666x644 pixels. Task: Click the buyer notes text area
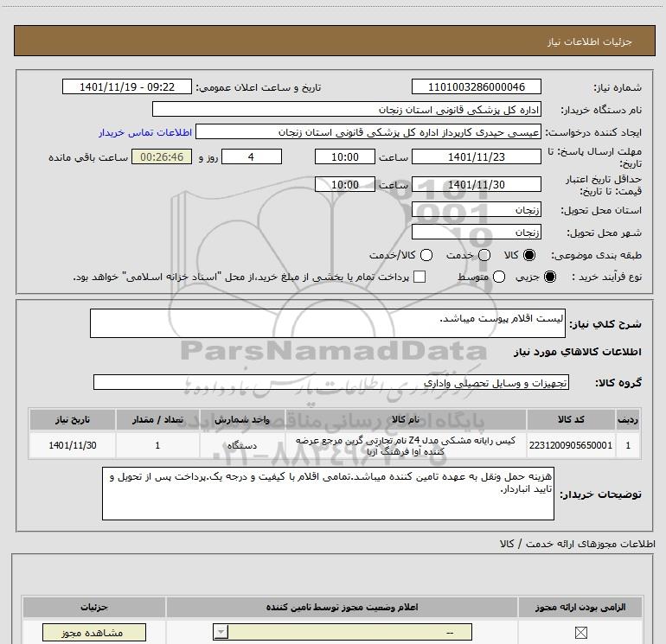point(328,494)
